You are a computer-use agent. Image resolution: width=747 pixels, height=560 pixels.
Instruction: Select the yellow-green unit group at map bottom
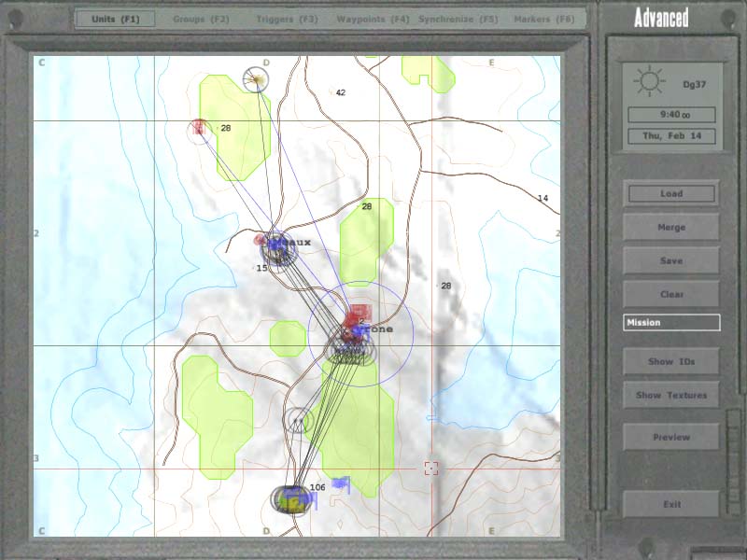pyautogui.click(x=293, y=499)
